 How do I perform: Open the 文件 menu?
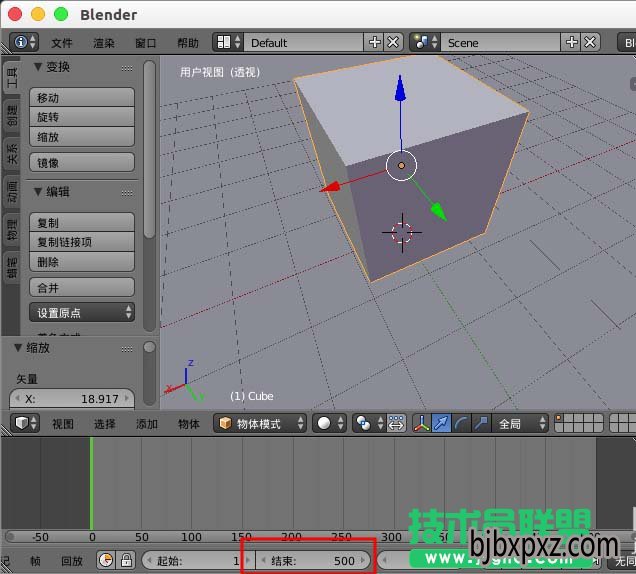pos(62,43)
